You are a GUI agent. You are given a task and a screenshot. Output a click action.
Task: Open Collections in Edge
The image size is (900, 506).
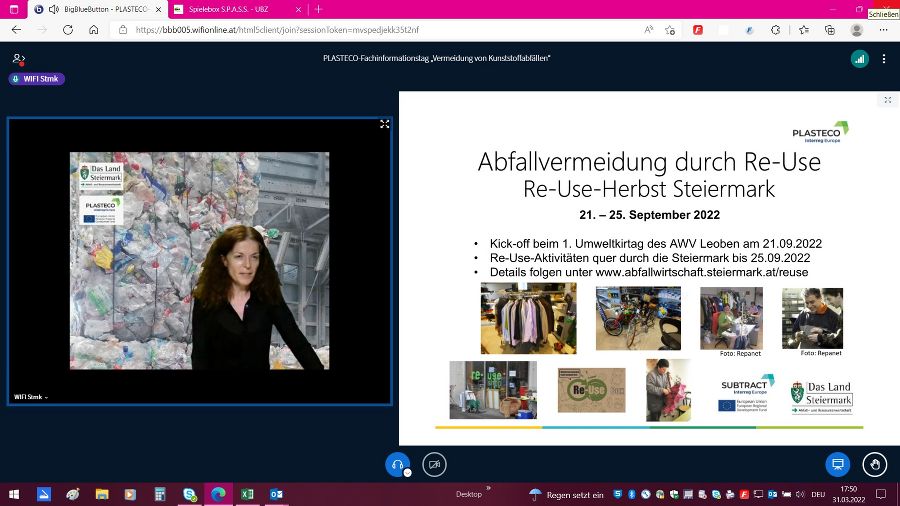(x=829, y=30)
